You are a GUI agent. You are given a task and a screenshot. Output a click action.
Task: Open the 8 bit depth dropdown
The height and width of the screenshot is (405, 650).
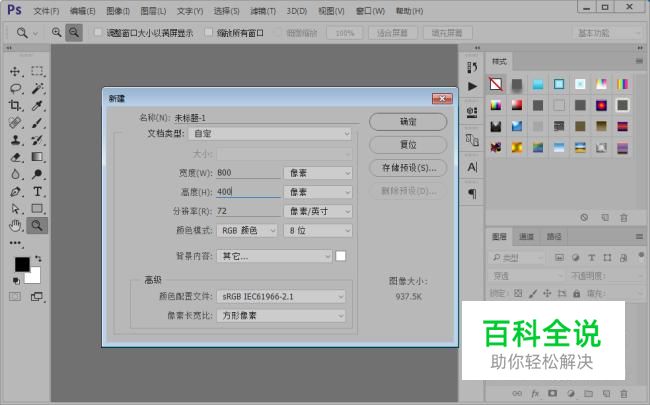click(x=318, y=230)
